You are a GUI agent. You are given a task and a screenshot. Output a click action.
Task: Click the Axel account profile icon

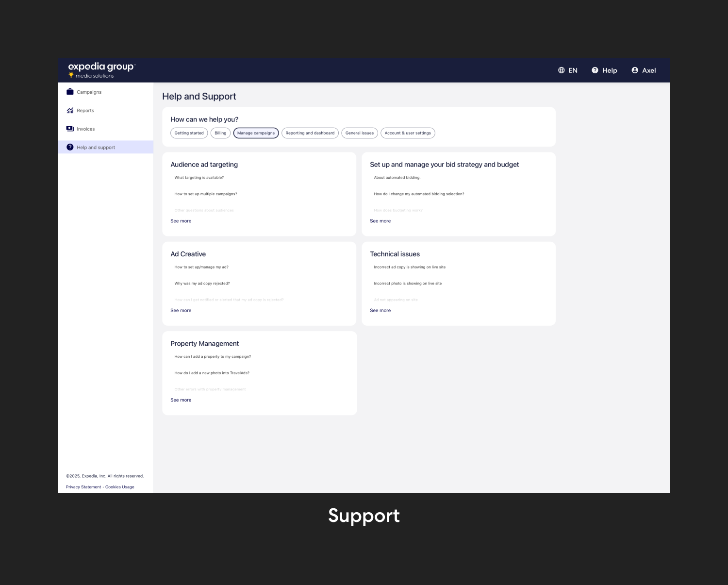click(x=635, y=70)
